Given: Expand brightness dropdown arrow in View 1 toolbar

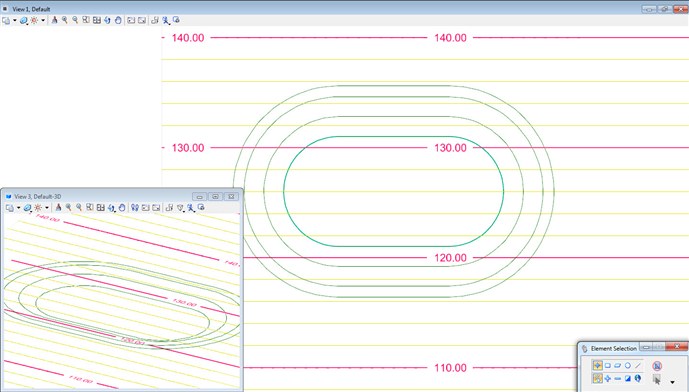Looking at the screenshot, I should click(x=43, y=20).
